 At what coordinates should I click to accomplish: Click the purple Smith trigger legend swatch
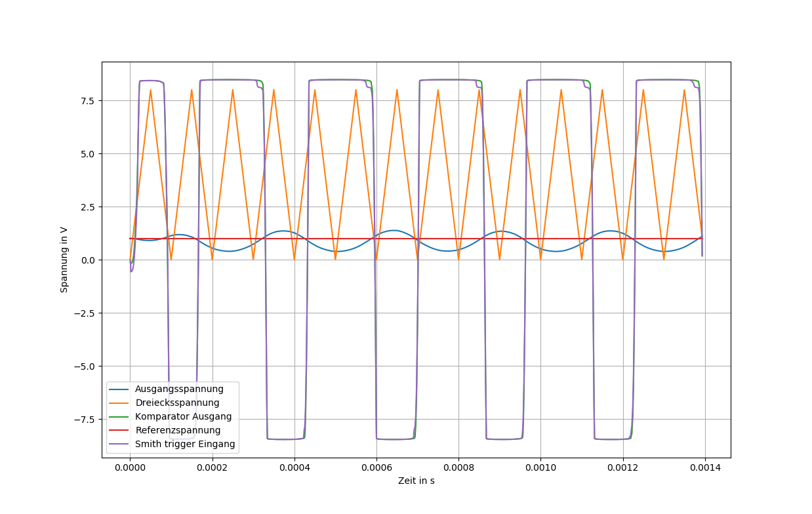click(x=121, y=444)
